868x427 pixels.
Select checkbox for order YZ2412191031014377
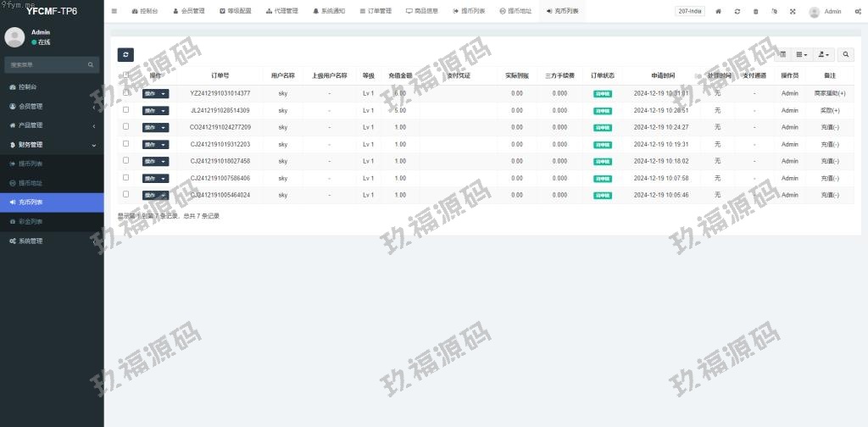126,92
